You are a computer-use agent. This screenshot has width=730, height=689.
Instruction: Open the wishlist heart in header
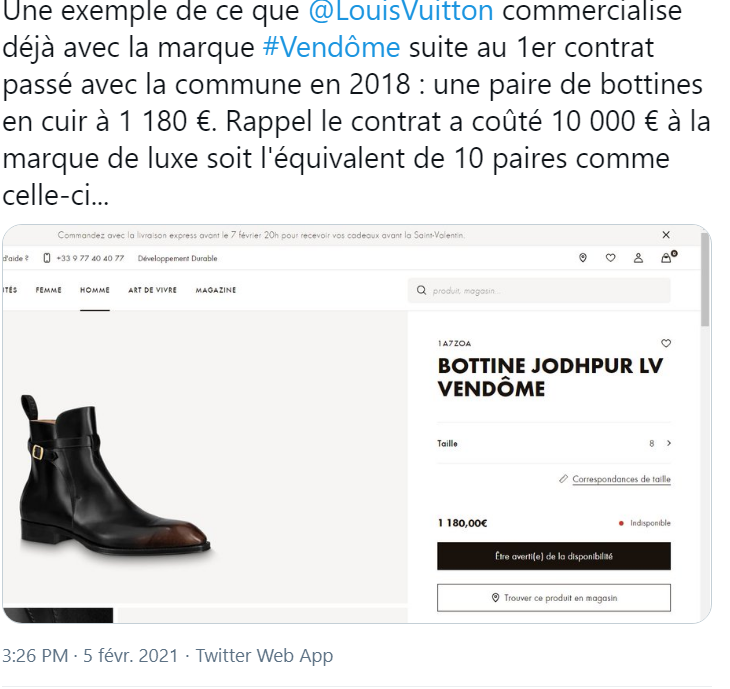(x=610, y=258)
